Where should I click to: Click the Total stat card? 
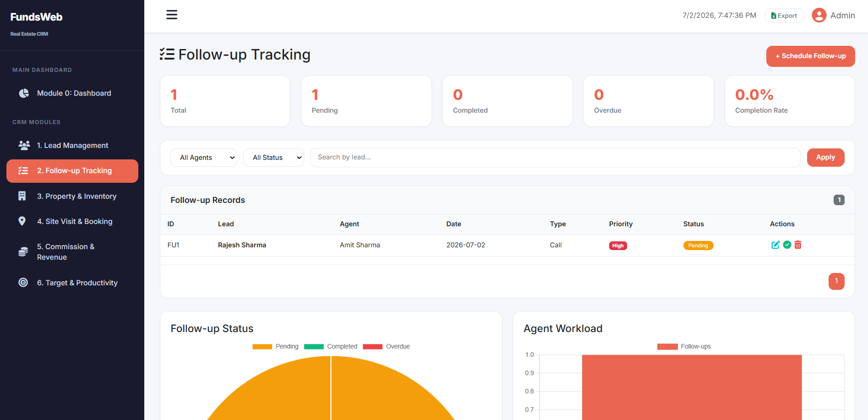225,101
